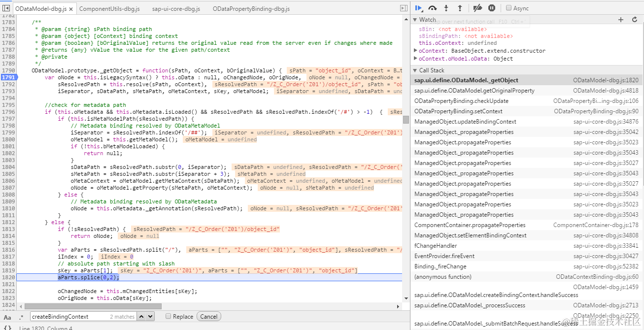Show the file navigator panel
Image resolution: width=644 pixels, height=330 pixels.
[6, 8]
